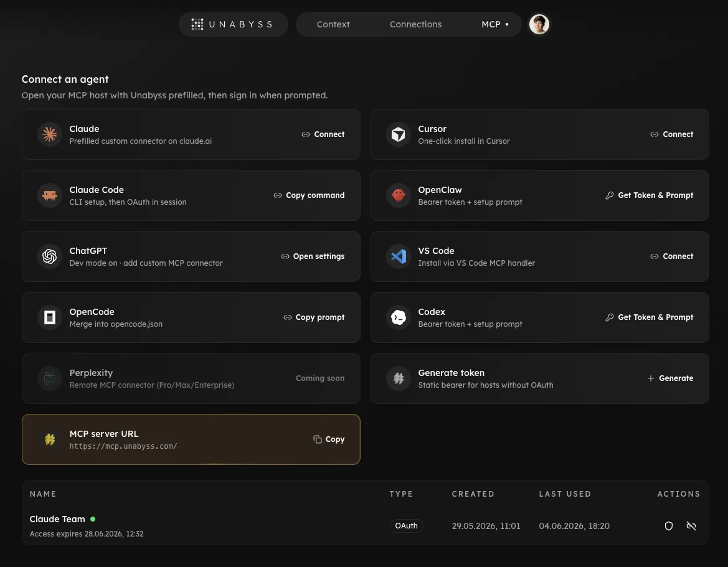The height and width of the screenshot is (567, 728).
Task: Click the ChatGPT logo icon
Action: point(50,256)
